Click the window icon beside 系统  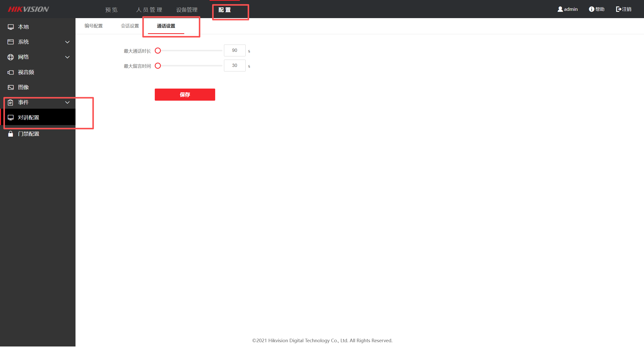(x=11, y=42)
